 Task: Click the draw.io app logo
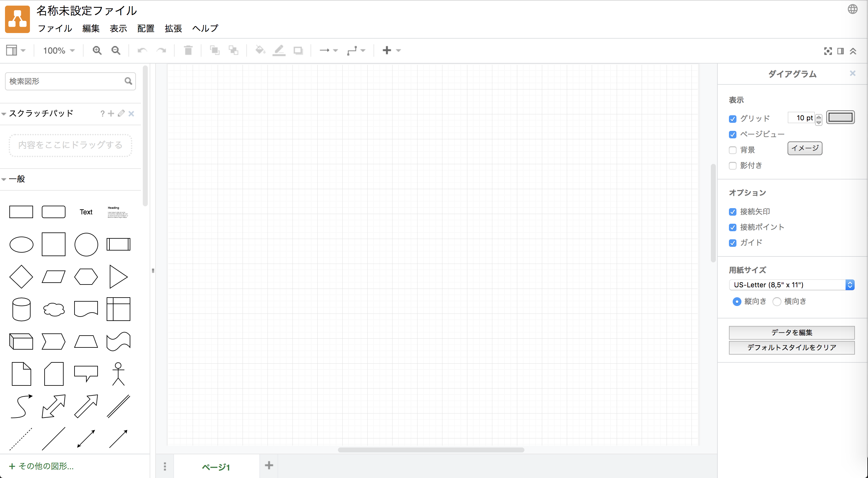click(17, 19)
